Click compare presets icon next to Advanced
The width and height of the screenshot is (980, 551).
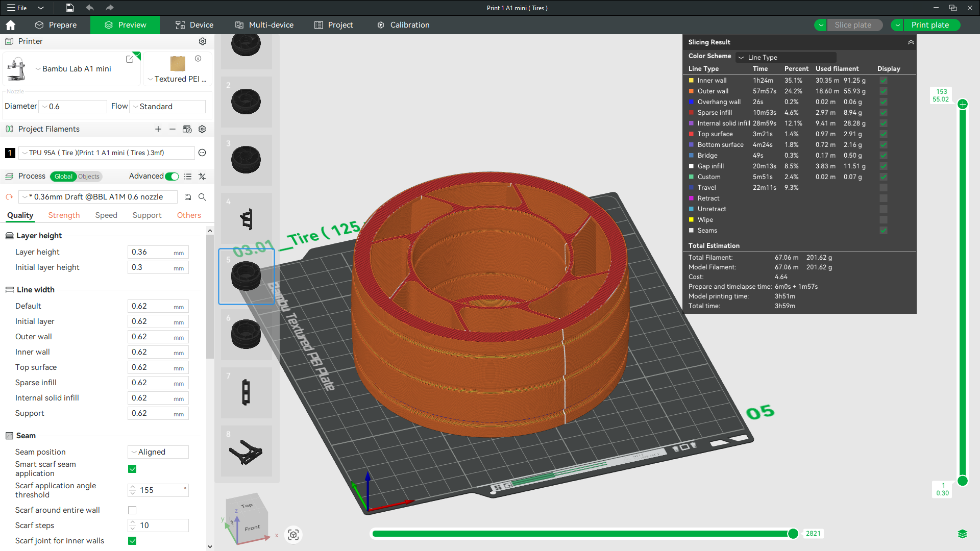202,177
